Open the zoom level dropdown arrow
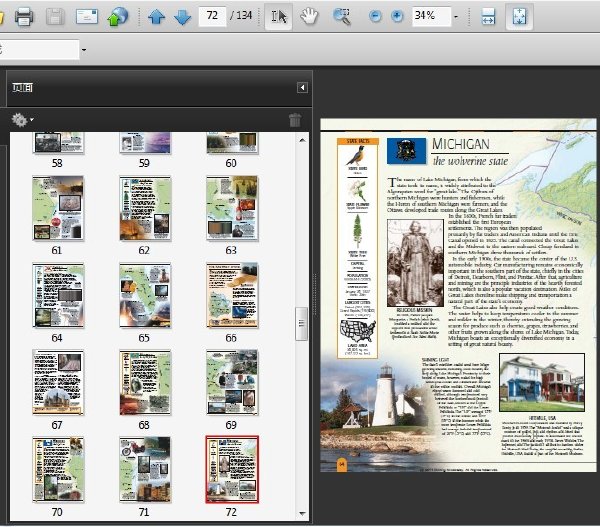Image resolution: width=600 pixels, height=527 pixels. [x=456, y=17]
